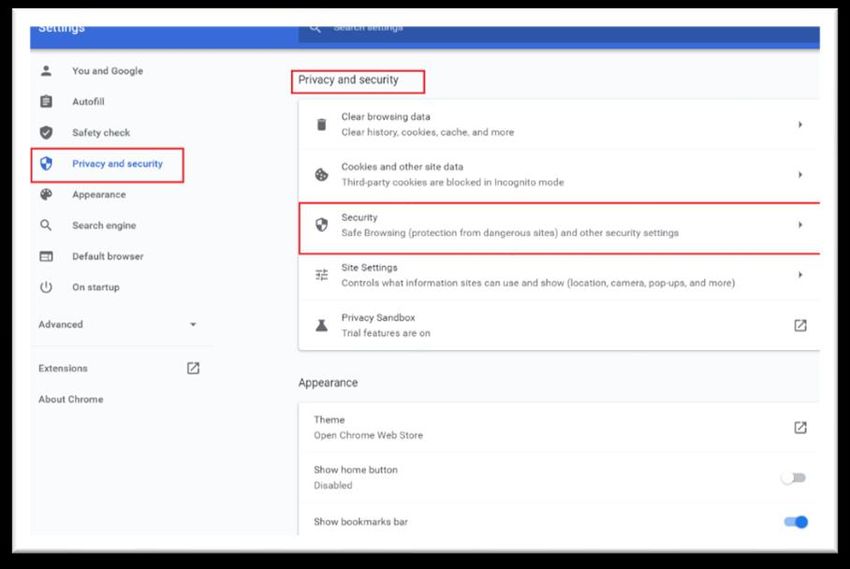Switch to Search engine settings

pyautogui.click(x=104, y=225)
